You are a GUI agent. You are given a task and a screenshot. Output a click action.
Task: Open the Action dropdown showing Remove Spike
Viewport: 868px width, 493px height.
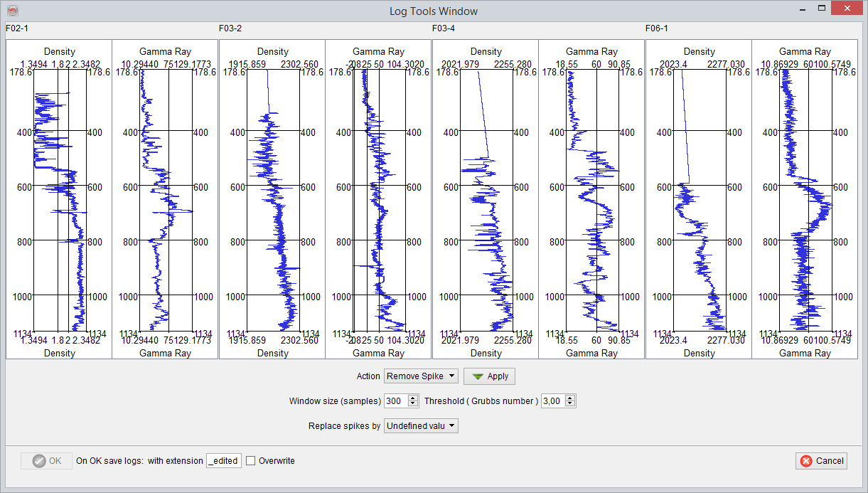coord(421,376)
